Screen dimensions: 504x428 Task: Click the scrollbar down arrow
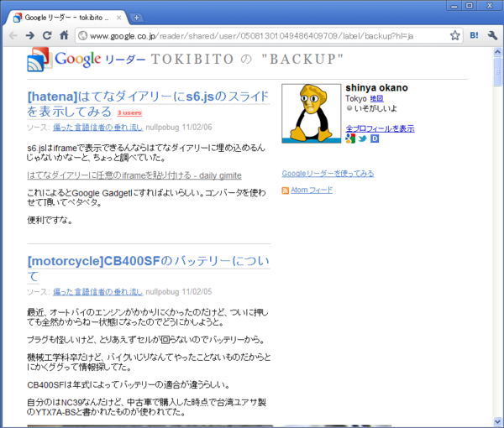(497, 421)
